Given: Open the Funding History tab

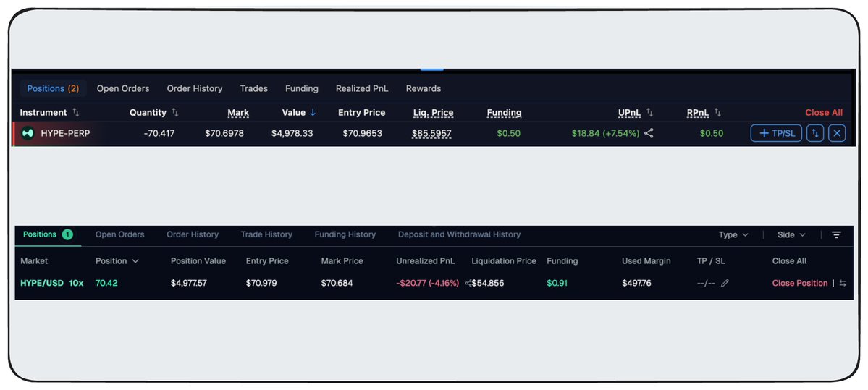Looking at the screenshot, I should coord(345,234).
